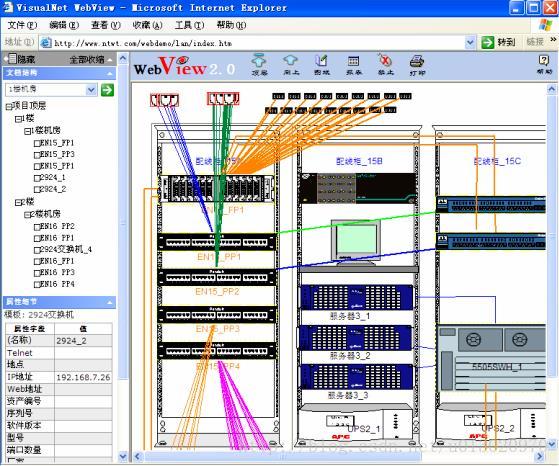This screenshot has height=466, width=559.
Task: Open the address bar URL dropdown arrow
Action: pyautogui.click(x=470, y=42)
